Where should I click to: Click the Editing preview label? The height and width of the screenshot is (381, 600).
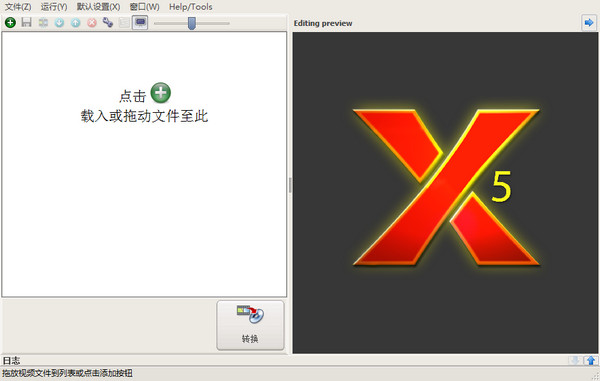323,23
